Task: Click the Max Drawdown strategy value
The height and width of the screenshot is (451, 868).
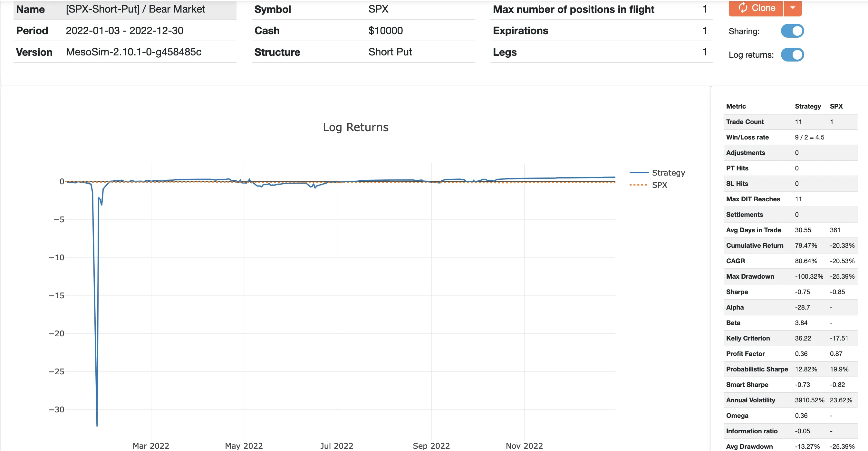Action: (x=809, y=276)
